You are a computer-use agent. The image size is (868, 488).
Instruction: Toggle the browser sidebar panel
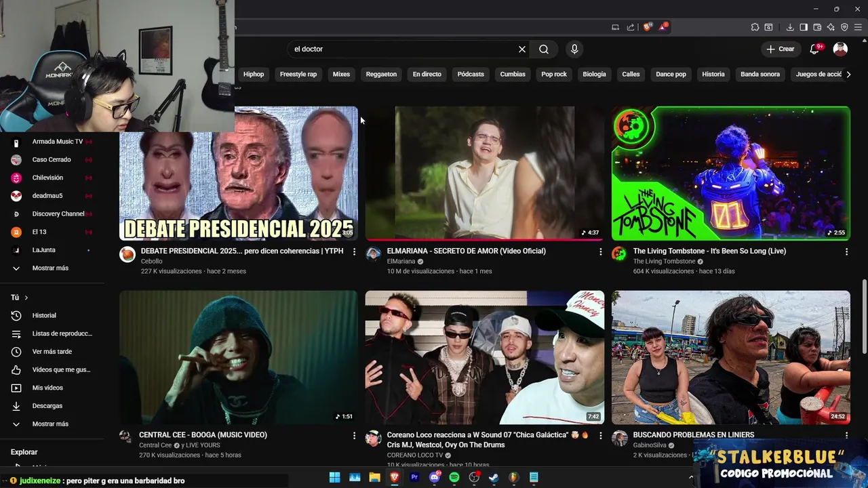click(804, 27)
